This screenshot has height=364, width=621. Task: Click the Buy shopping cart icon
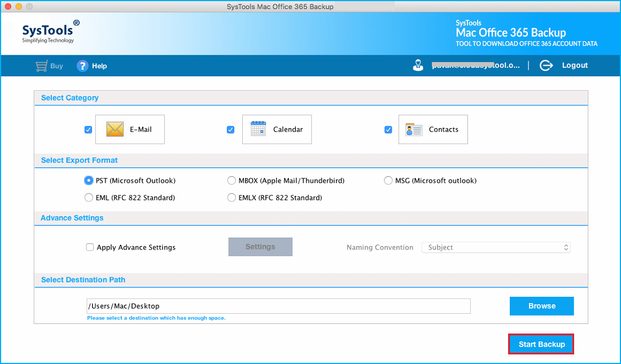point(42,66)
